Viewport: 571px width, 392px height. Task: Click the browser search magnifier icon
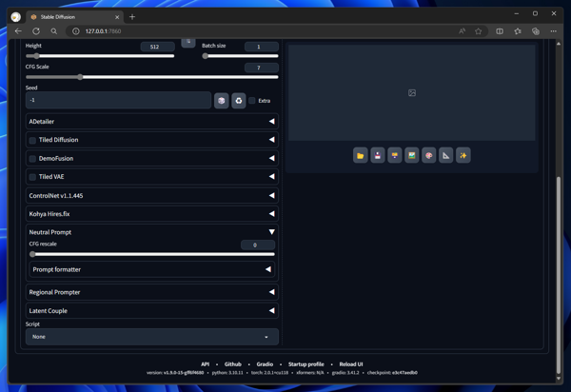[54, 31]
